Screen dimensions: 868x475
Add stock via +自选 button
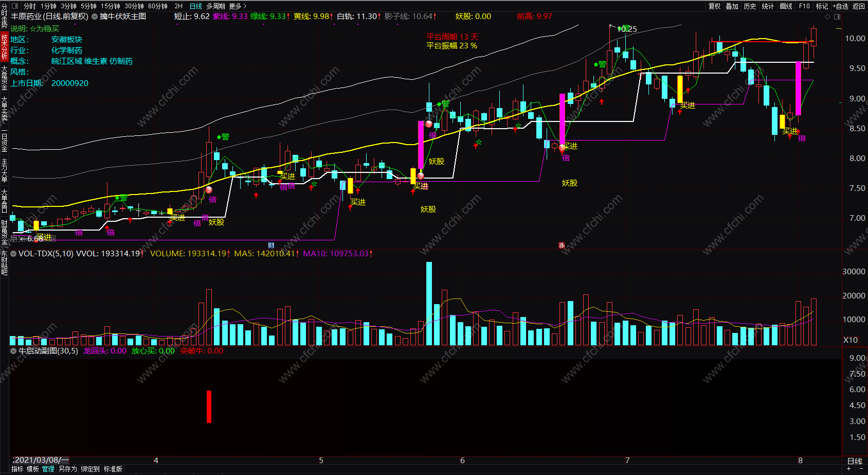point(840,6)
